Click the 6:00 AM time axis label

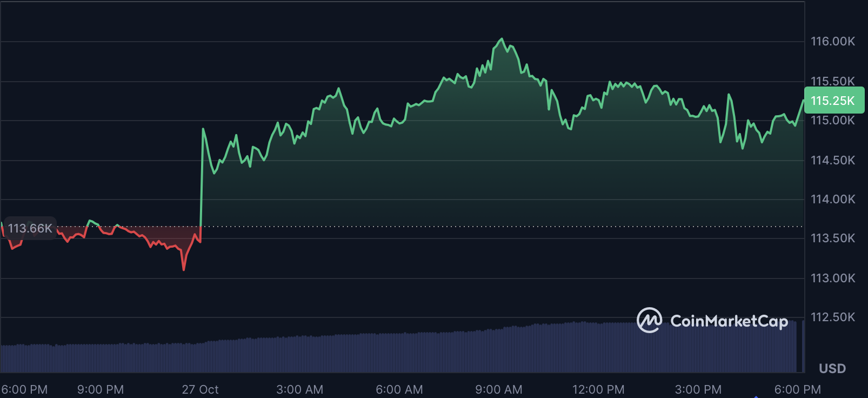coord(399,389)
